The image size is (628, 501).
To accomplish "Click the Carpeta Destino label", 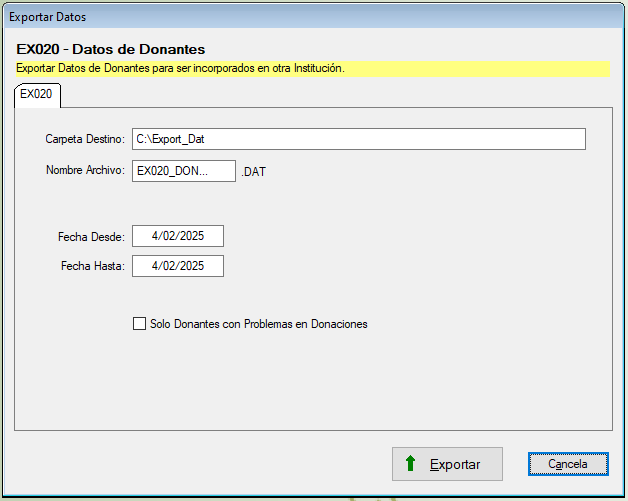I will tap(85, 139).
